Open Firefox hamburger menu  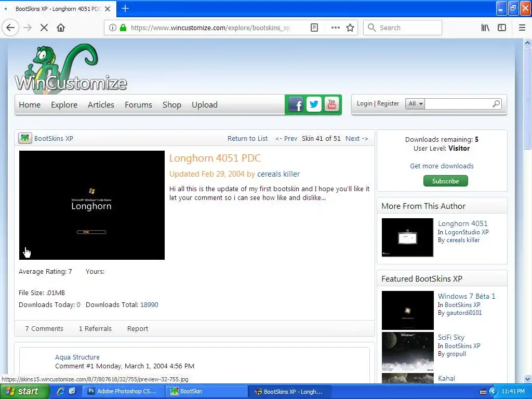tap(522, 28)
